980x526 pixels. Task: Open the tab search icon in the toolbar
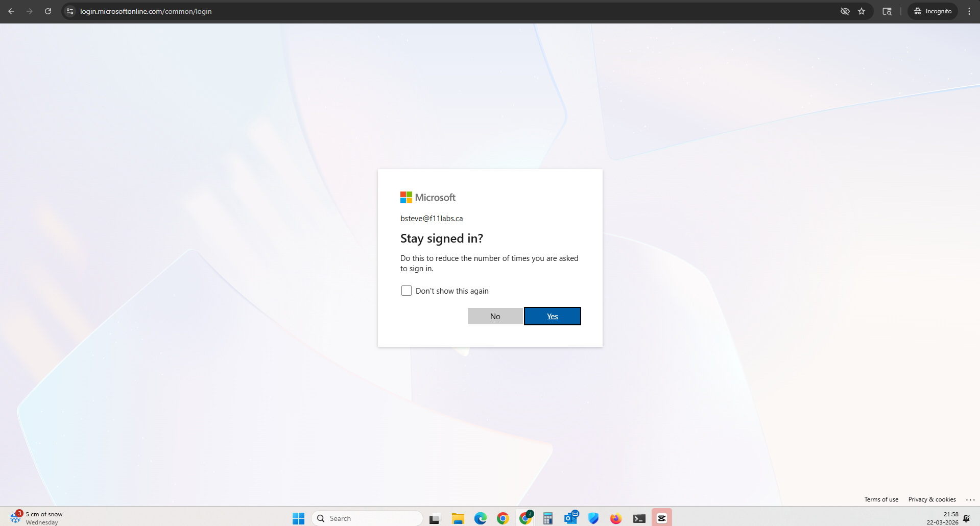coord(887,11)
